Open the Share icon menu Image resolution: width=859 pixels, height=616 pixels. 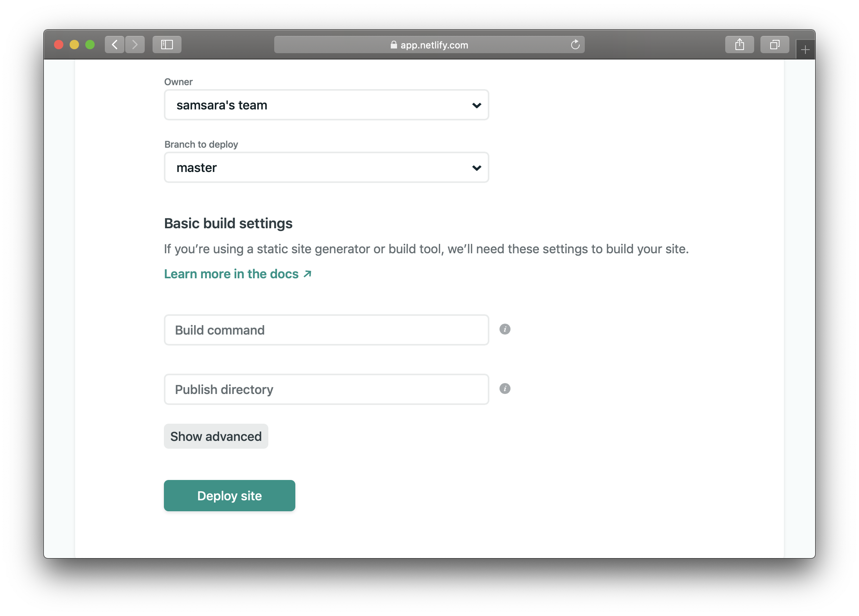coord(739,45)
